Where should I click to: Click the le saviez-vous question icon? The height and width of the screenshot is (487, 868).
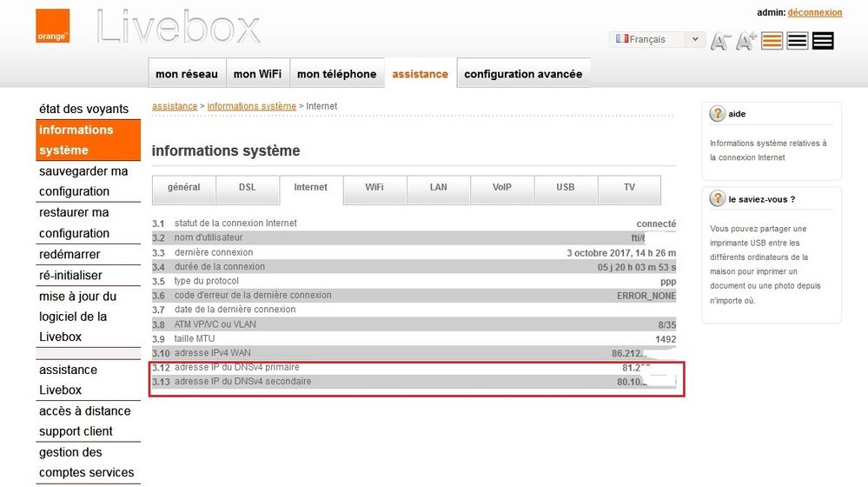pyautogui.click(x=718, y=199)
